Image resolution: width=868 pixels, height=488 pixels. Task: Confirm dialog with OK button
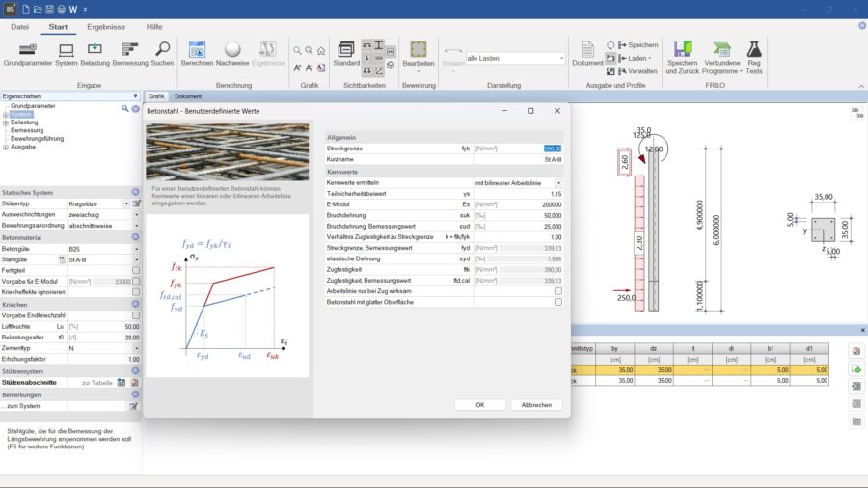[479, 405]
